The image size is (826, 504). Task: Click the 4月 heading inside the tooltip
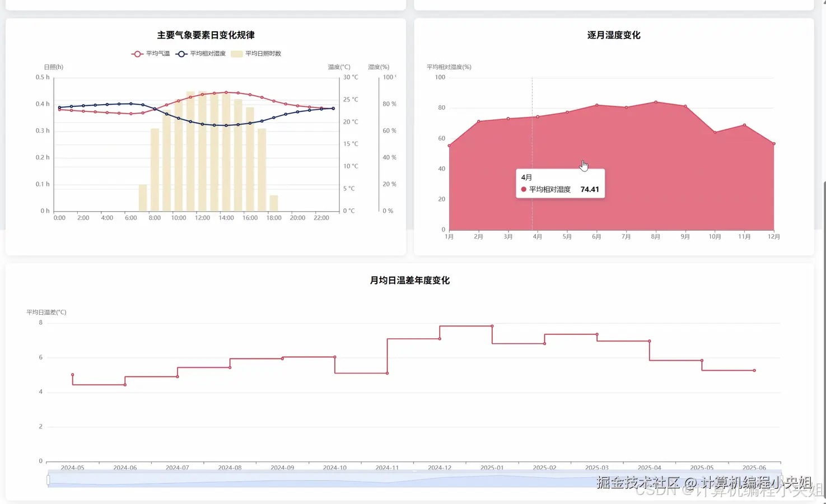pyautogui.click(x=526, y=177)
